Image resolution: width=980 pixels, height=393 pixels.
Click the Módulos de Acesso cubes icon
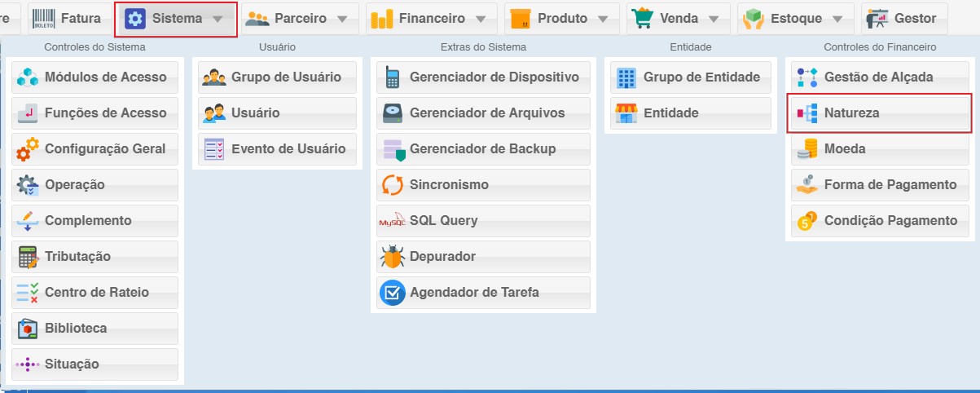click(28, 77)
